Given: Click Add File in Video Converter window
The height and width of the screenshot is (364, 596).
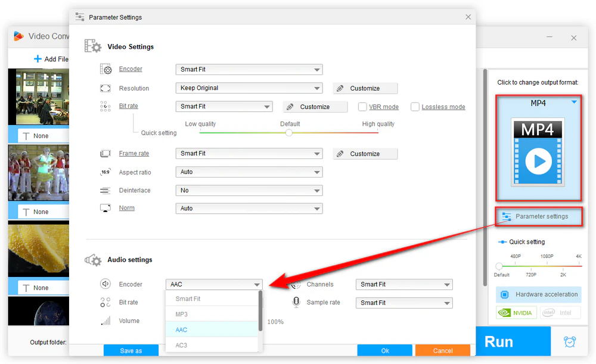Looking at the screenshot, I should click(x=51, y=59).
